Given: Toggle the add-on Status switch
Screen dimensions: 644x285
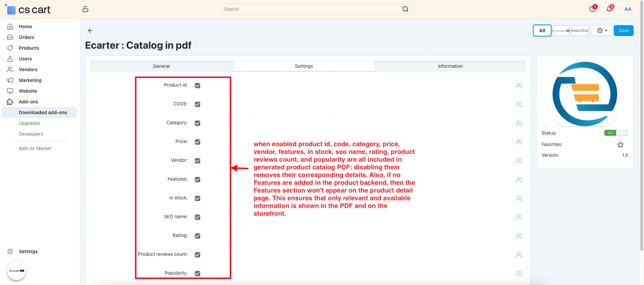Looking at the screenshot, I should [x=615, y=133].
